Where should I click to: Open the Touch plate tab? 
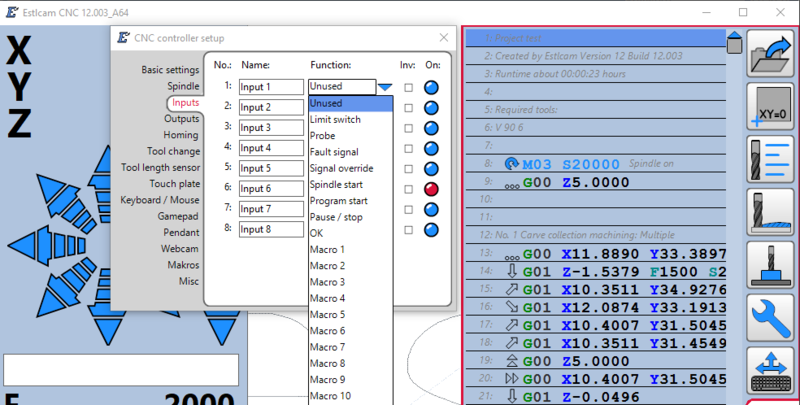174,184
